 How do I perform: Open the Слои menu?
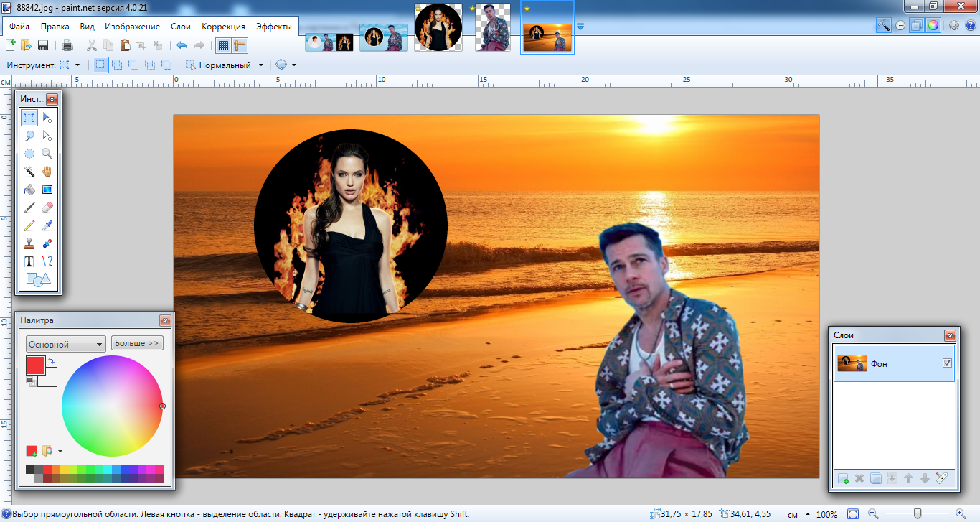[181, 27]
